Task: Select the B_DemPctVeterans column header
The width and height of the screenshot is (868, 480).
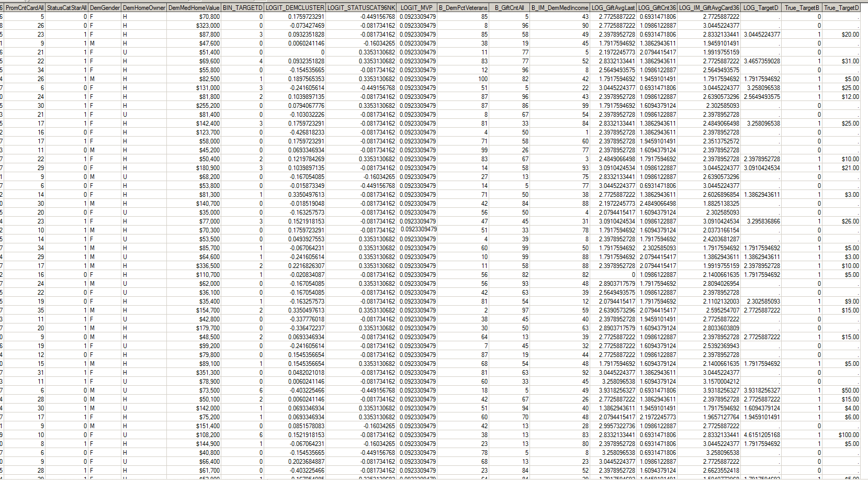Action: point(464,8)
